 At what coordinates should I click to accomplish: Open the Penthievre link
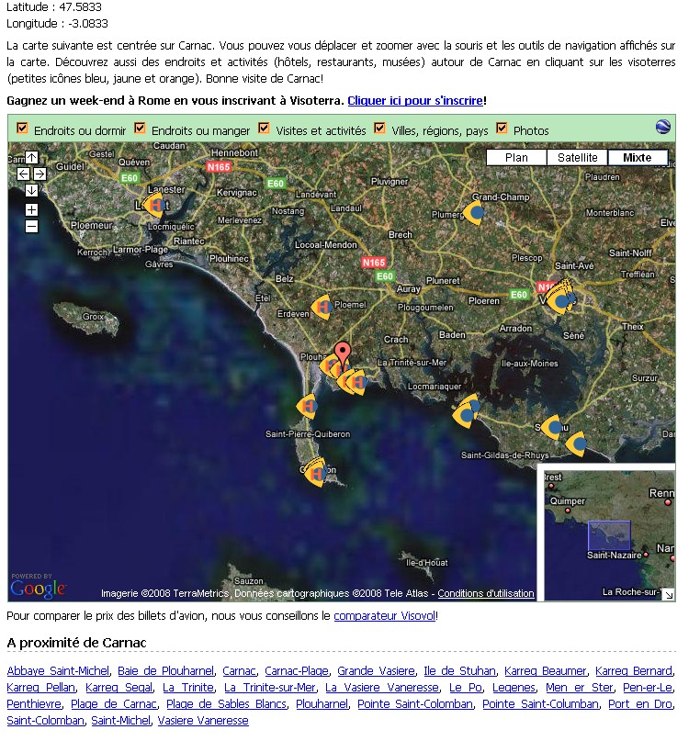pyautogui.click(x=34, y=704)
